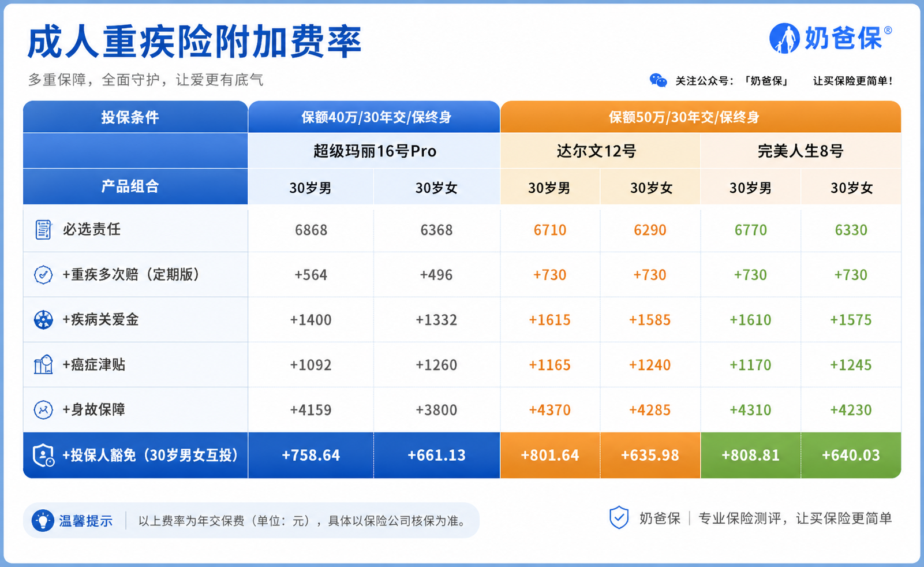Image resolution: width=924 pixels, height=567 pixels.
Task: Click 30岁女 under 达尔文12号
Action: pyautogui.click(x=650, y=188)
